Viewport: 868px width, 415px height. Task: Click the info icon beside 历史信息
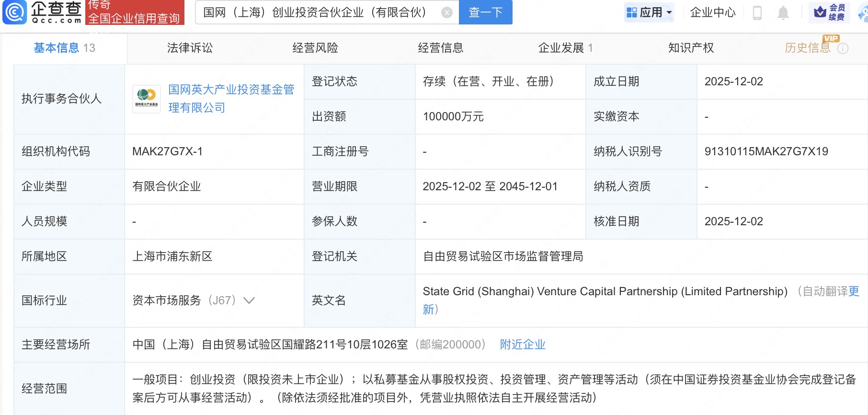coord(843,48)
